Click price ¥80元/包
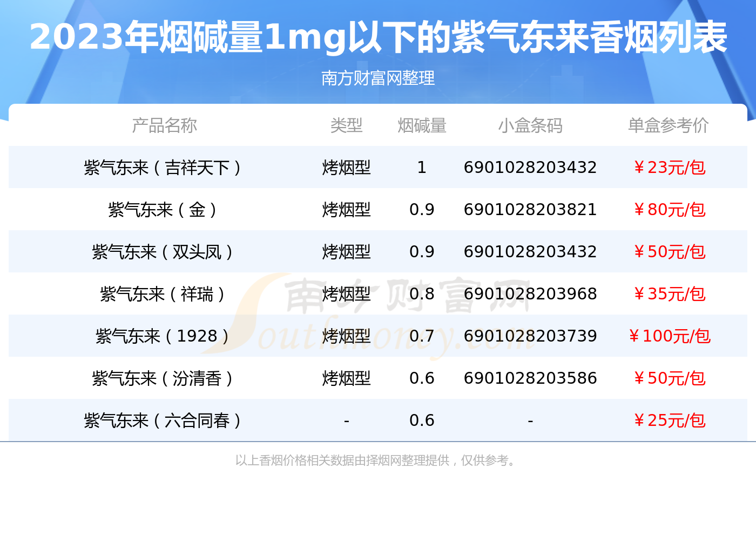The width and height of the screenshot is (756, 554). 669,210
